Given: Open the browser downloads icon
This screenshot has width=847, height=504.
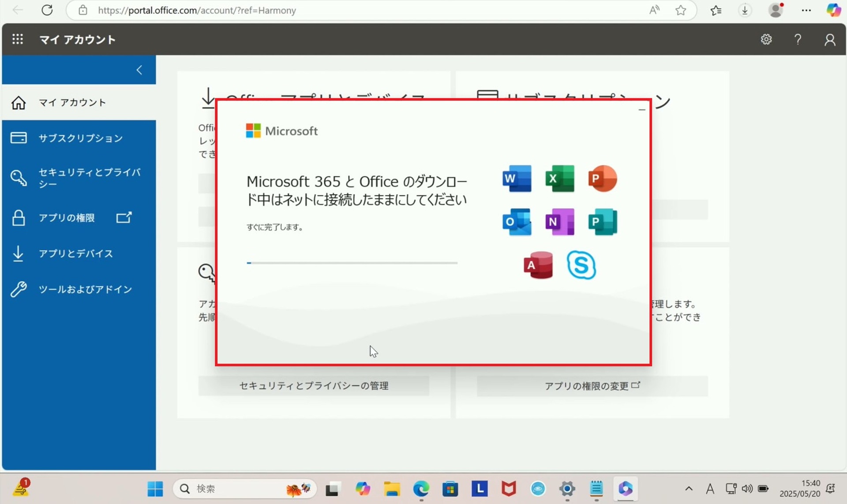Looking at the screenshot, I should click(x=745, y=10).
